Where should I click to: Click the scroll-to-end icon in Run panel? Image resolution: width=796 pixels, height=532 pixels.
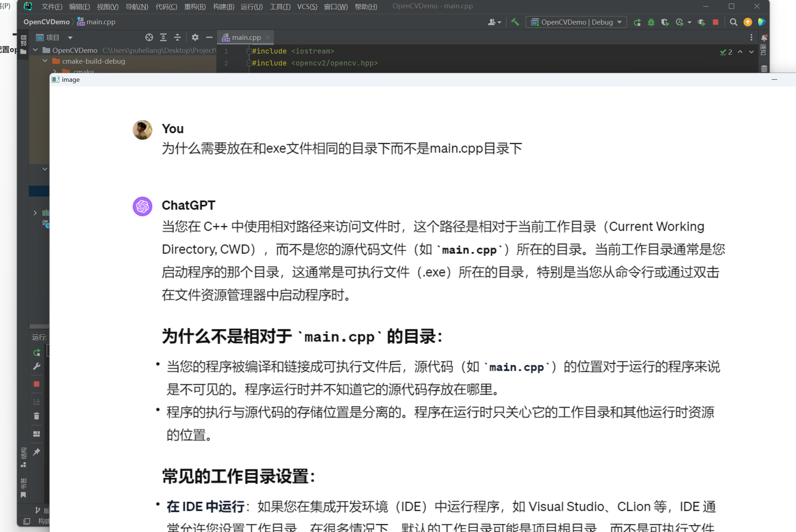coord(37,402)
